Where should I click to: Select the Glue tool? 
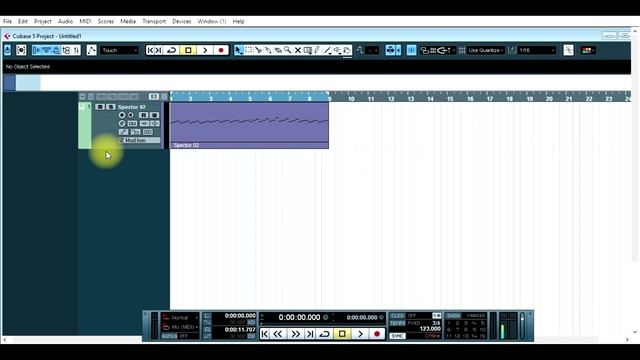(268, 50)
